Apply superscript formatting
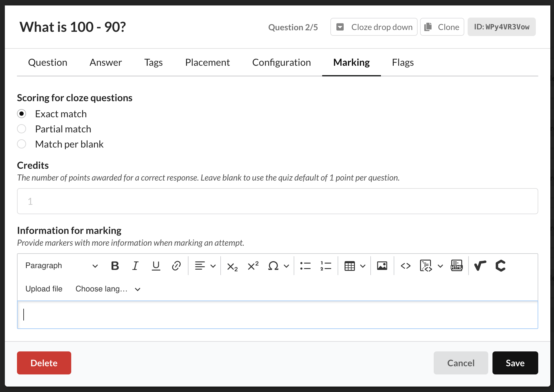554x392 pixels. coord(253,266)
